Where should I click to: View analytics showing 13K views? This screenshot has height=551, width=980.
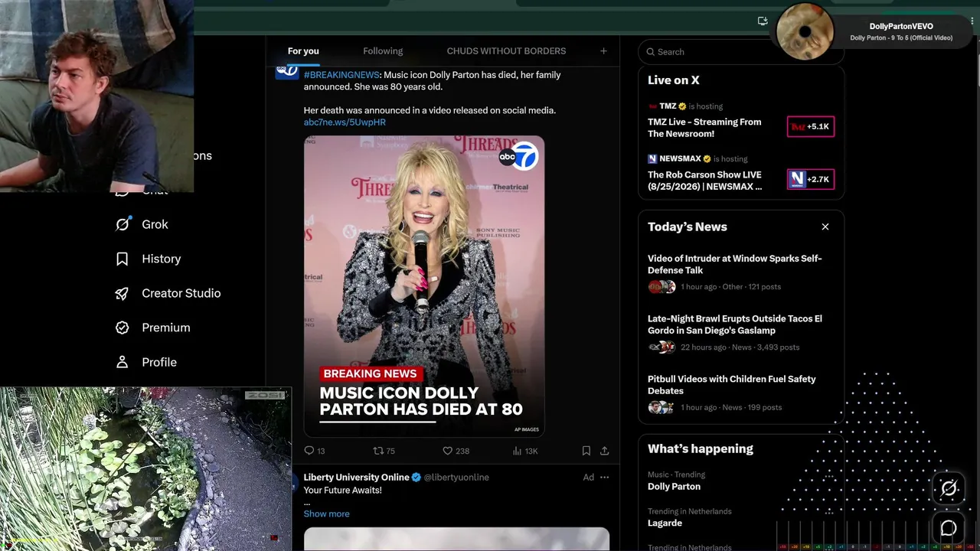point(525,451)
